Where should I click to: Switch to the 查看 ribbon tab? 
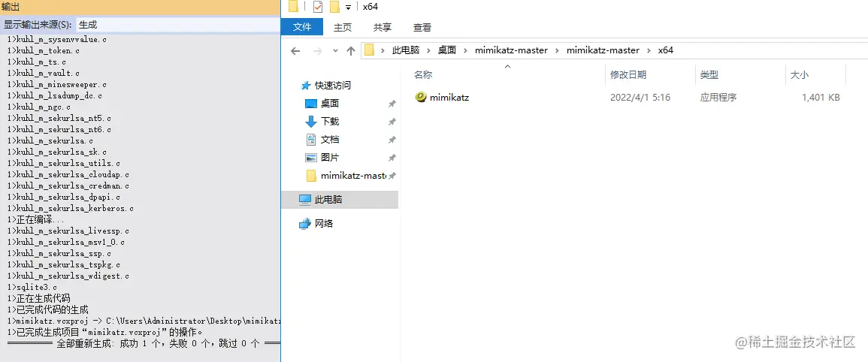(422, 27)
